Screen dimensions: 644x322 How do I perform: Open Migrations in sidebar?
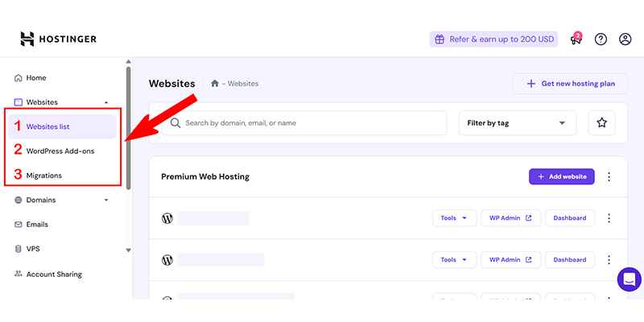pyautogui.click(x=44, y=175)
